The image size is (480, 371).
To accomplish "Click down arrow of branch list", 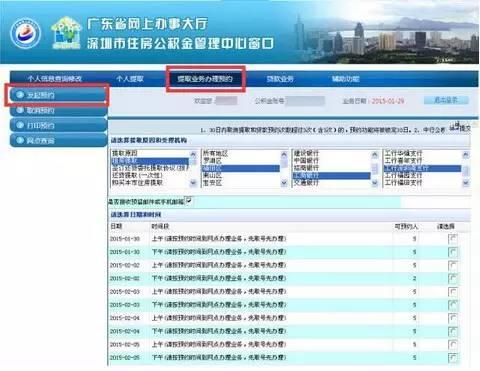I will point(466,183).
